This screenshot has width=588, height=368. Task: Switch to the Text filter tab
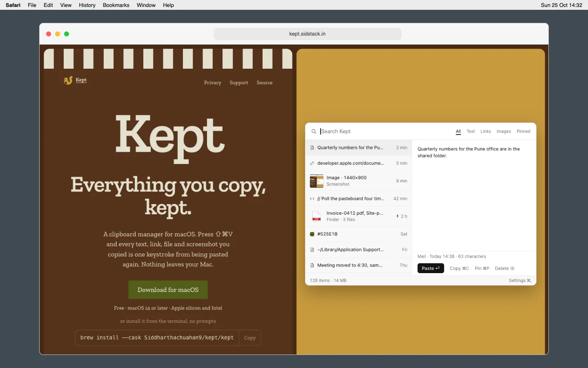point(470,132)
